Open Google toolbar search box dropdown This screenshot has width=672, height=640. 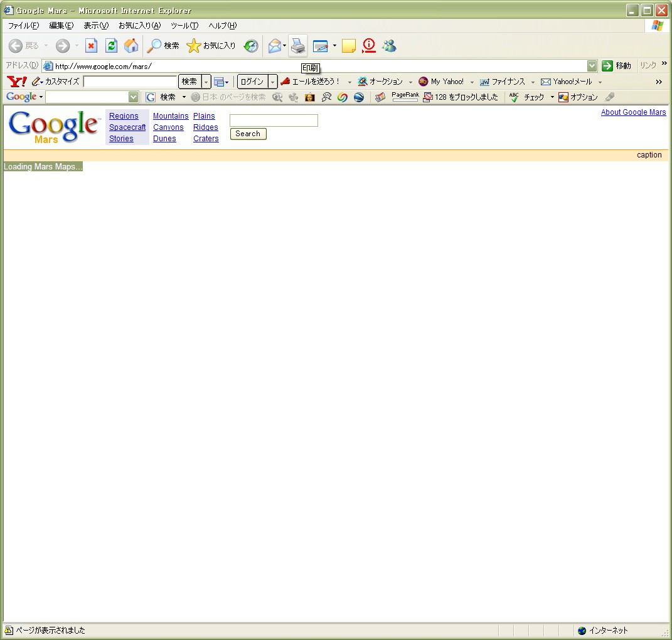pyautogui.click(x=133, y=97)
